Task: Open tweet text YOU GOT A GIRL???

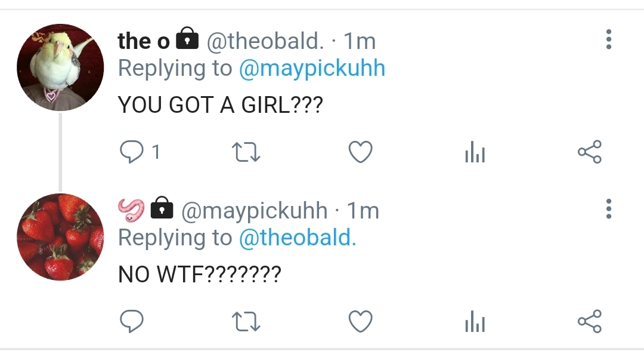Action: click(221, 105)
